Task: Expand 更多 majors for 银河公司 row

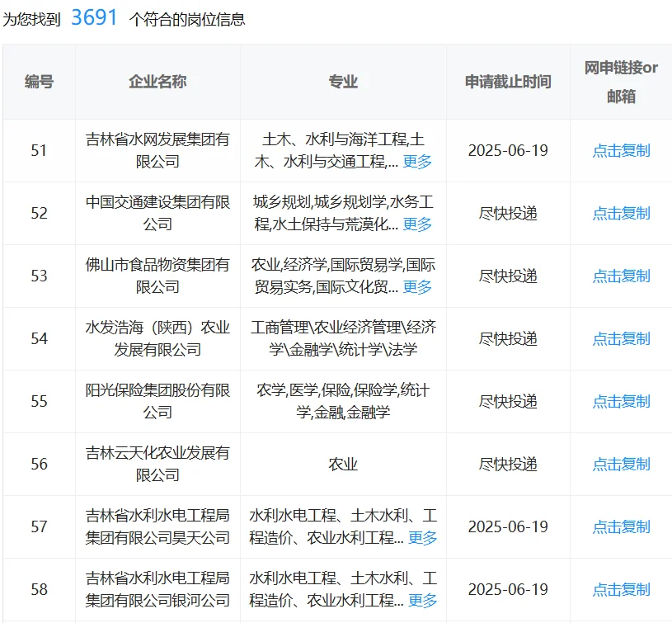Action: (422, 600)
